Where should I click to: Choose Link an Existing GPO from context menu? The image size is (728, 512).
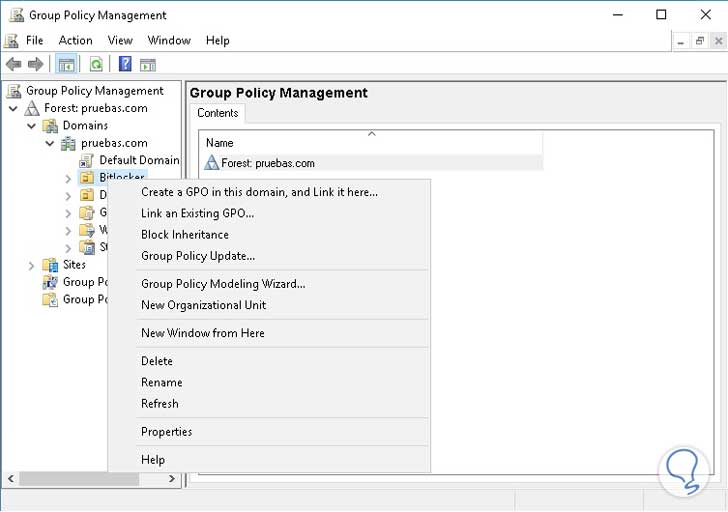click(x=197, y=213)
